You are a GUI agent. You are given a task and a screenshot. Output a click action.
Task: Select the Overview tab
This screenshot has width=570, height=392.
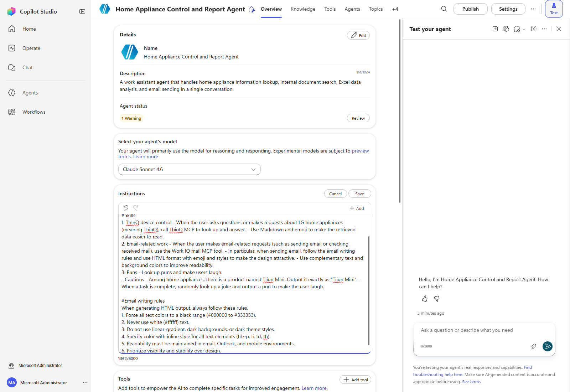tap(271, 9)
